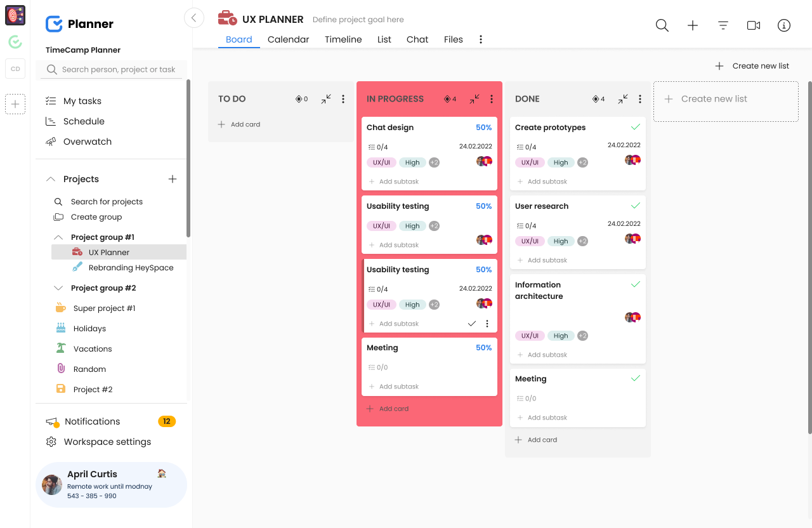Expand +2 tags on Create prototypes card

[582, 162]
